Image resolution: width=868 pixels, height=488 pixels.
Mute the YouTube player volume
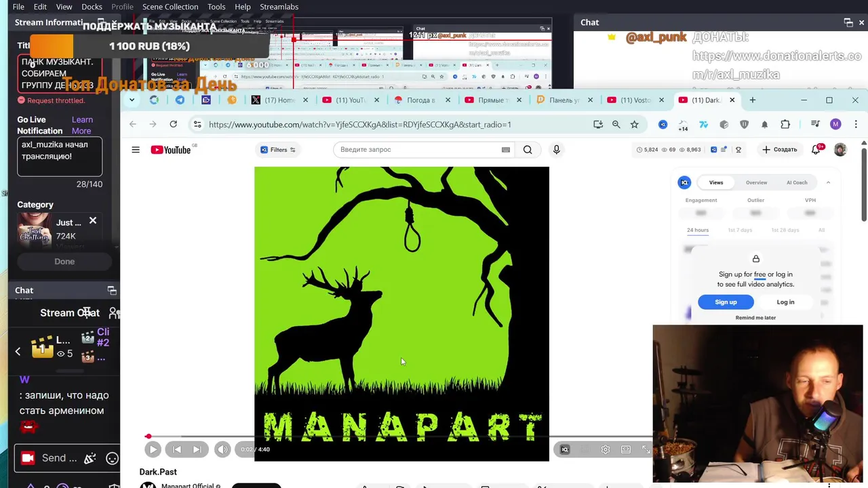click(222, 449)
